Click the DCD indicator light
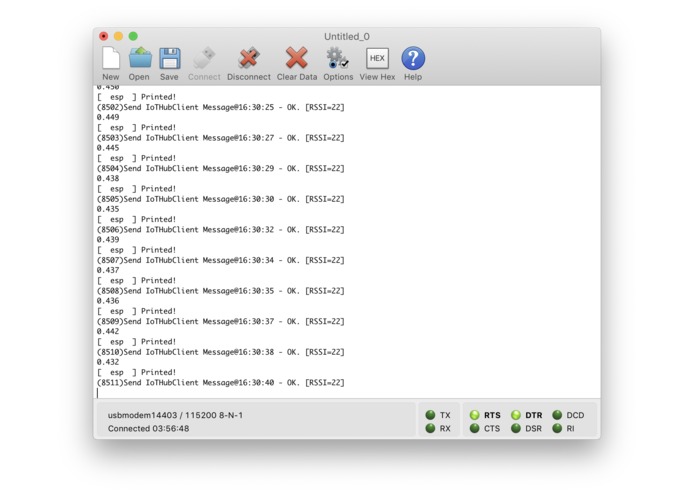This screenshot has height=494, width=695. tap(557, 415)
